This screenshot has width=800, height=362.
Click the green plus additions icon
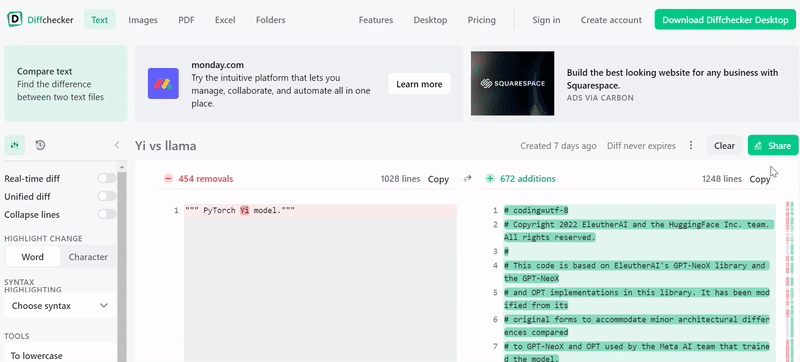(490, 178)
